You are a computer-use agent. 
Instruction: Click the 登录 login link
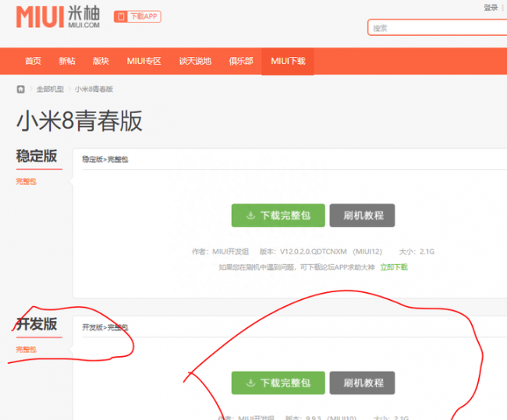[491, 8]
